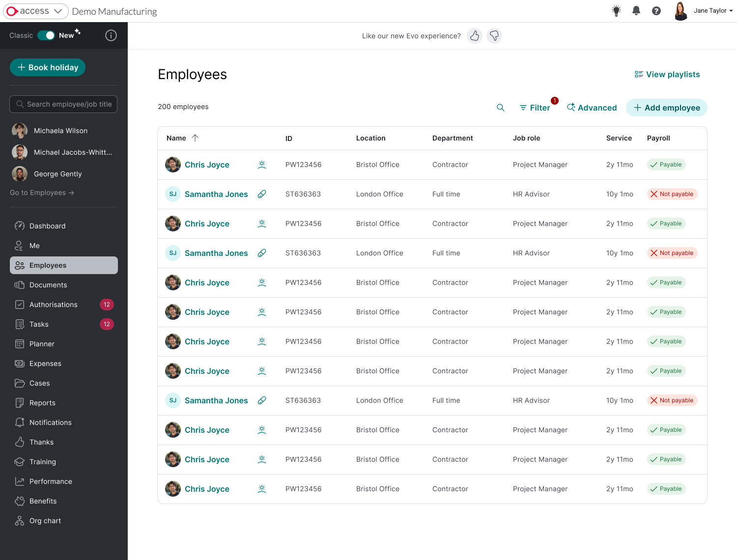Toggle the Name column sort arrow
Screen dimensions: 737x560
pyautogui.click(x=195, y=138)
